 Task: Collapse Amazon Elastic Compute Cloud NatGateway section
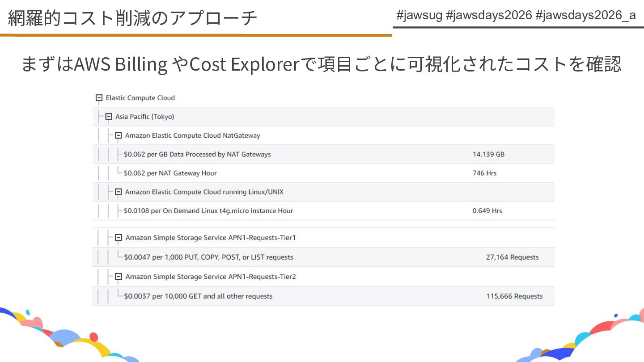click(x=119, y=135)
